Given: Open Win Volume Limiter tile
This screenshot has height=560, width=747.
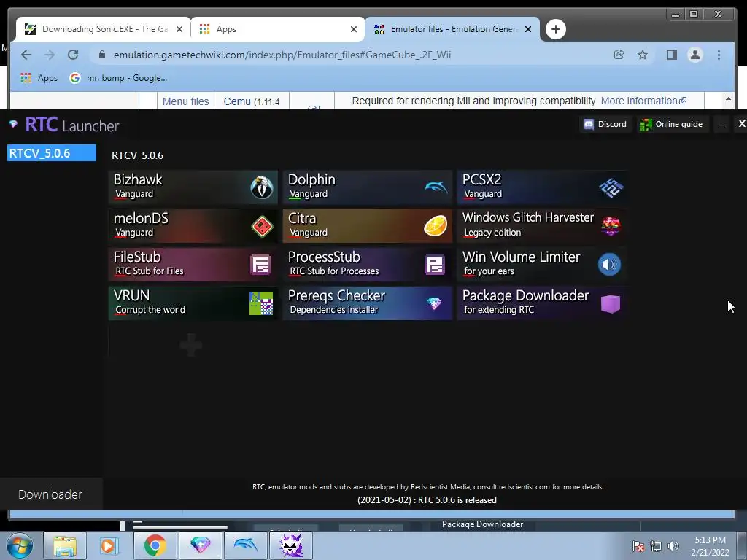Looking at the screenshot, I should (542, 264).
